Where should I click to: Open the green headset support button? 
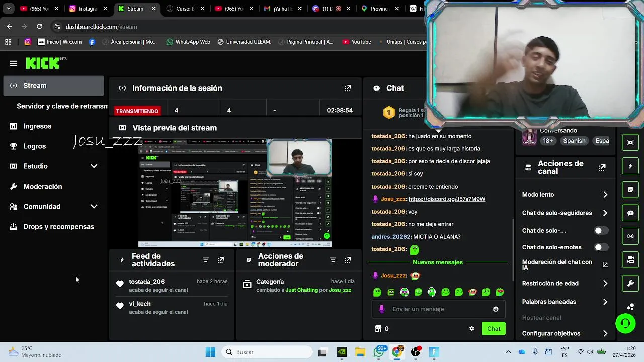(x=625, y=323)
